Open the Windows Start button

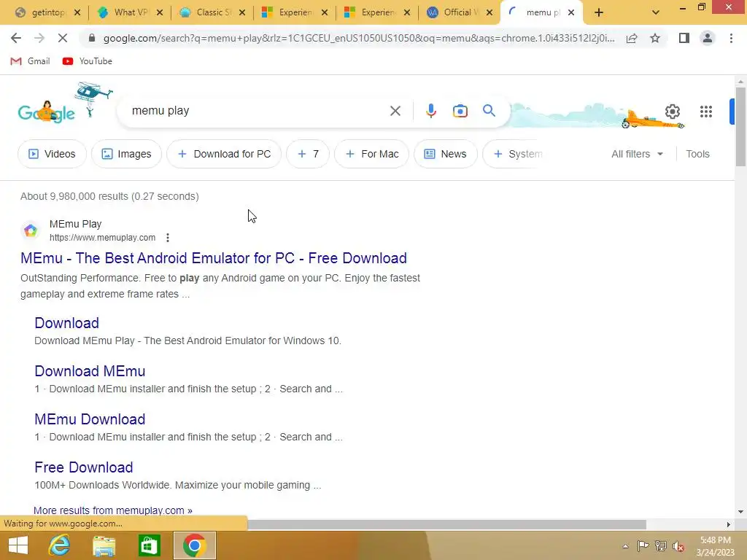(18, 545)
